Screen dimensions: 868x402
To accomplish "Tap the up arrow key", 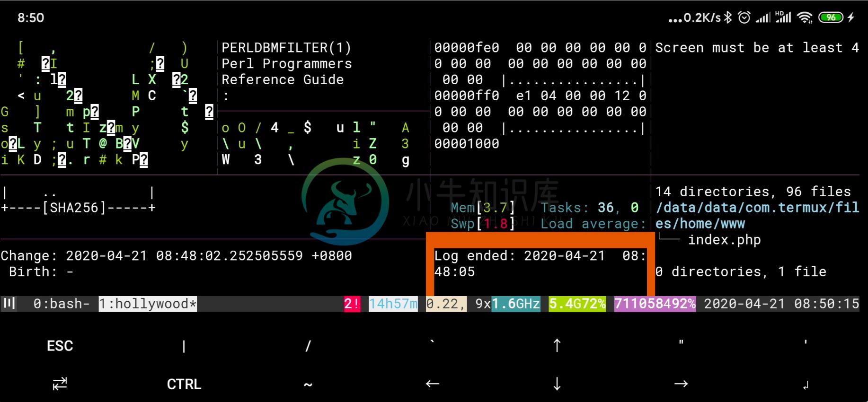I will pos(557,346).
